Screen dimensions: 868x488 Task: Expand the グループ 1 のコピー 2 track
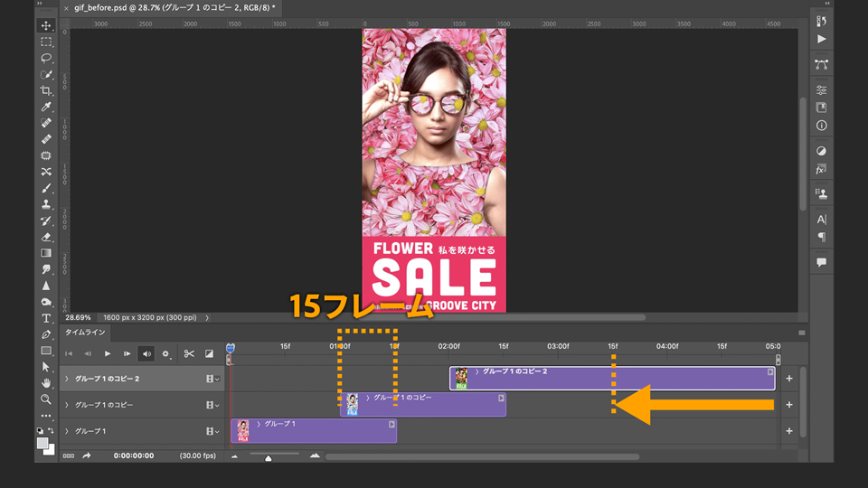point(67,379)
